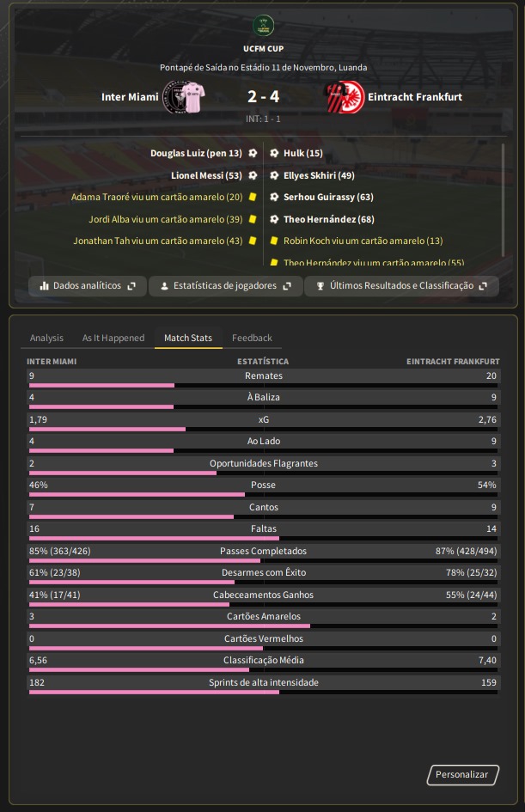The image size is (525, 812).
Task: Click the goal ball icon beside Hulk (15)
Action: [x=274, y=153]
